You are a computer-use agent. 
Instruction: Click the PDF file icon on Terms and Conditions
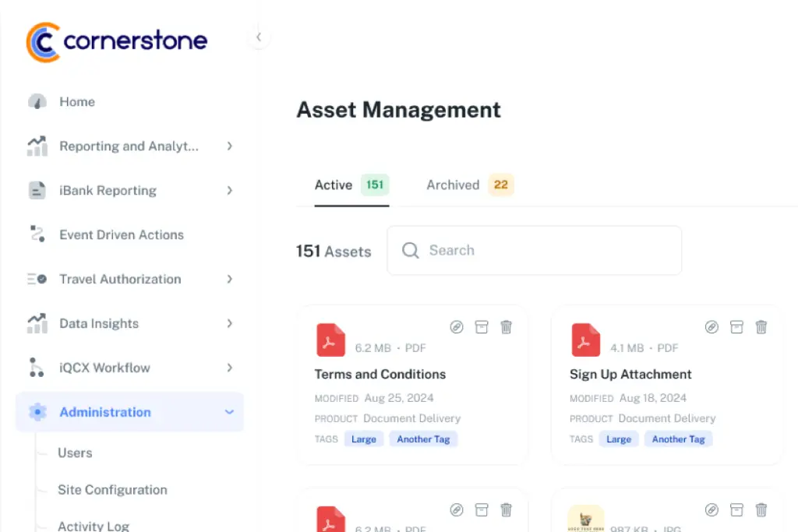pos(330,340)
